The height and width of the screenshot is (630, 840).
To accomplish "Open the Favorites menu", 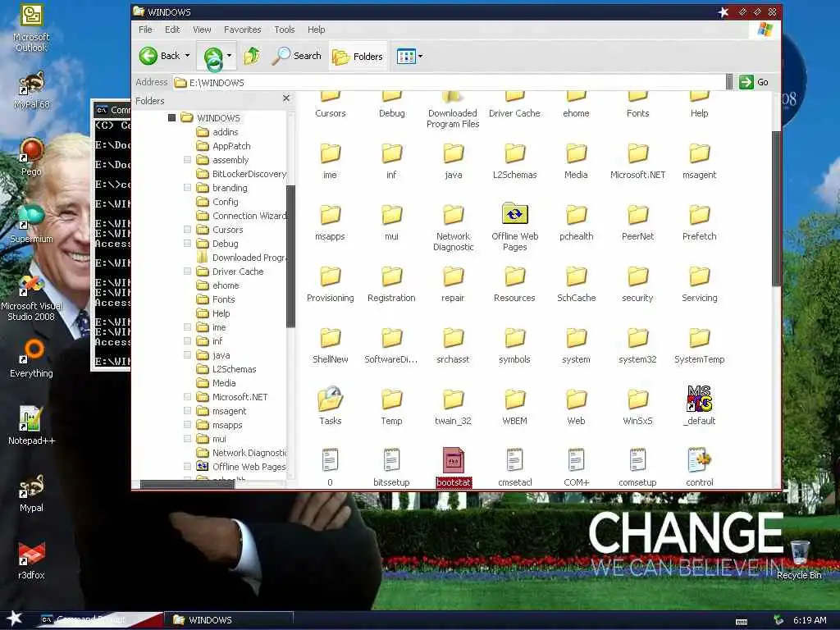I will (242, 30).
